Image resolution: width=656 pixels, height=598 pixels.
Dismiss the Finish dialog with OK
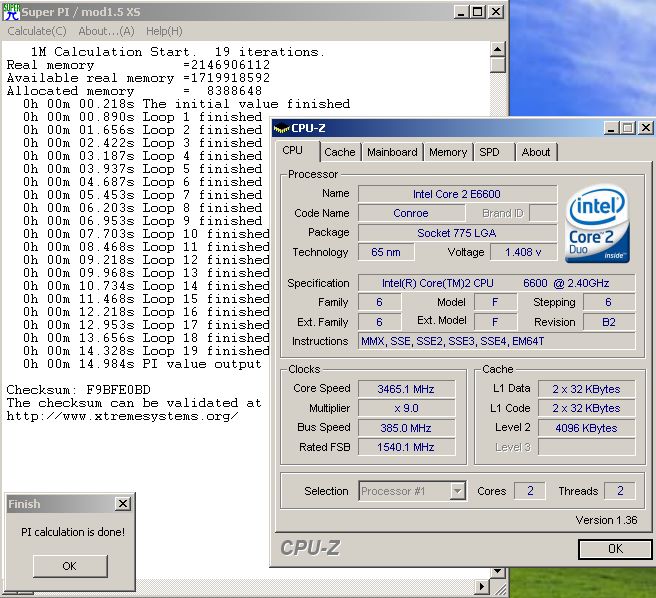click(x=70, y=566)
